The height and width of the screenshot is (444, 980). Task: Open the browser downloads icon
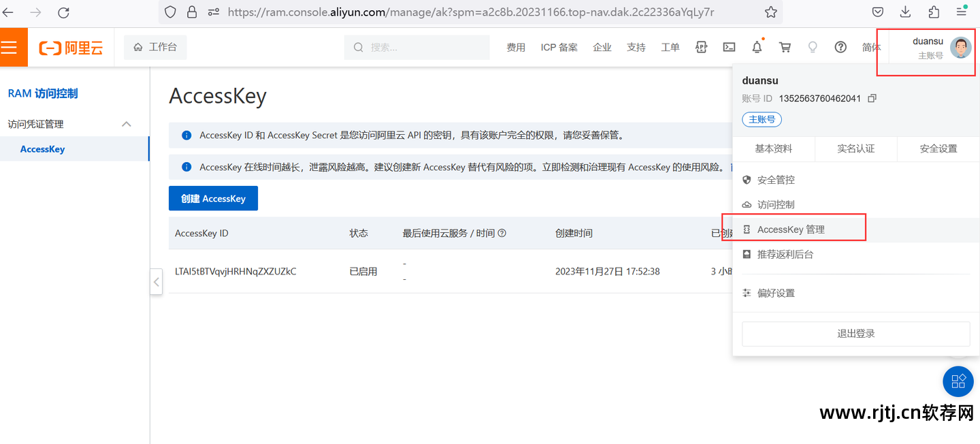coord(905,12)
